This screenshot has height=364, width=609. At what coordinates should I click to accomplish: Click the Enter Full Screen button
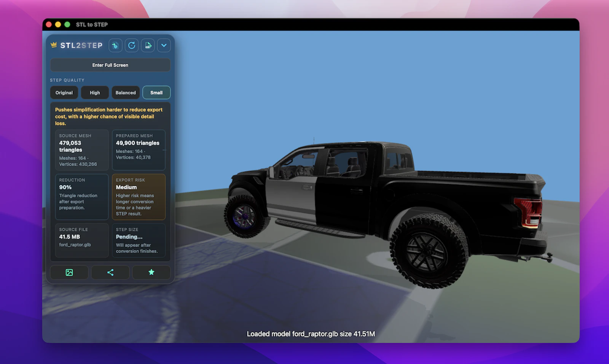[x=110, y=65]
